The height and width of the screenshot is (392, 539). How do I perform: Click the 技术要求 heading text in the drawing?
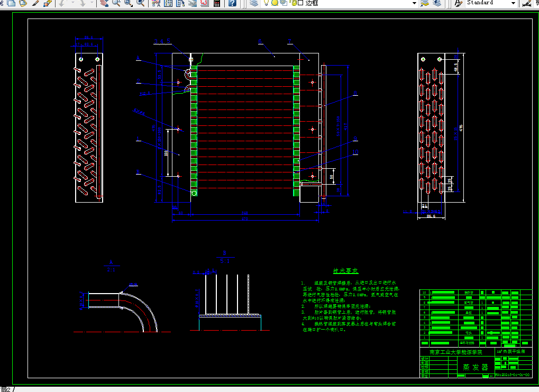[x=346, y=271]
